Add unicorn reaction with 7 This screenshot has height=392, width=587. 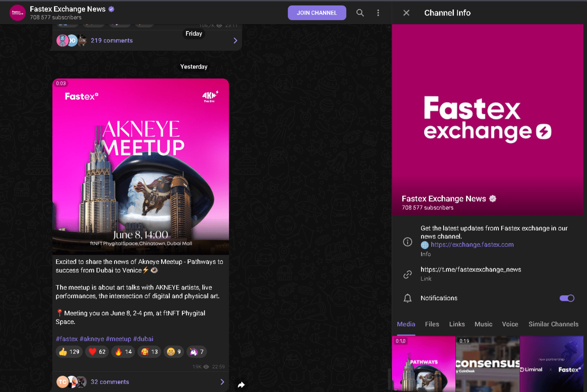point(197,352)
